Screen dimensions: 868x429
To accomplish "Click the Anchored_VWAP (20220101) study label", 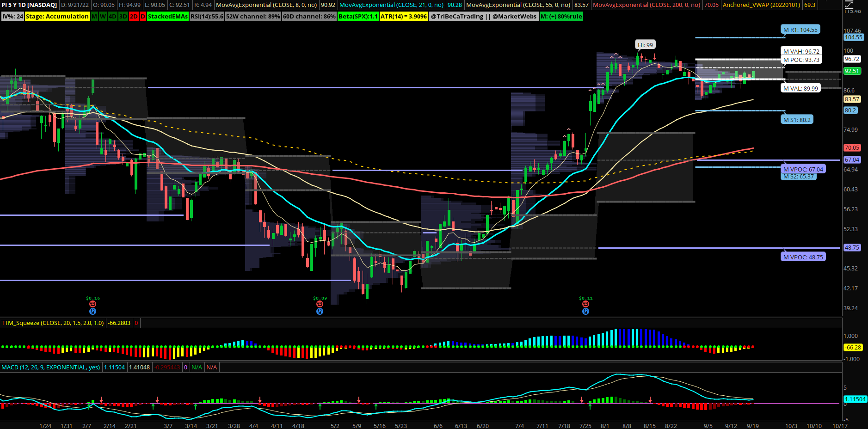I will [761, 5].
